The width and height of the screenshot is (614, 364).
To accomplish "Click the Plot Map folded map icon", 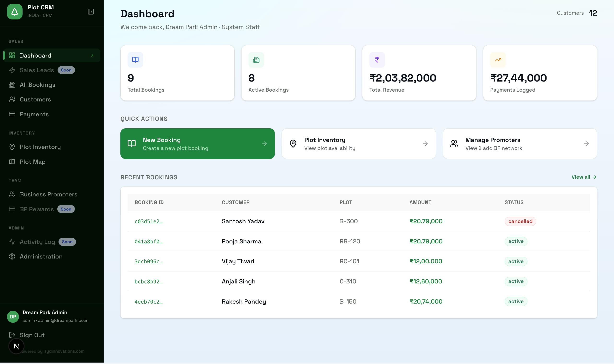I will click(12, 162).
